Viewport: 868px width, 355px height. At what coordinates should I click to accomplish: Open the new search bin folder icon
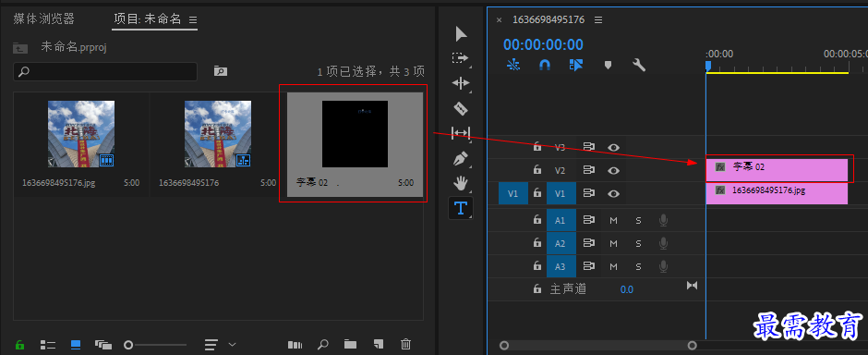click(221, 71)
